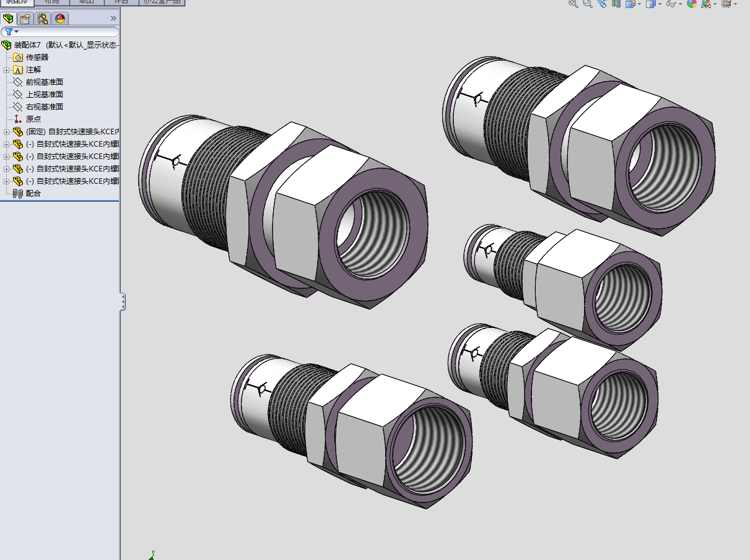Screen dimensions: 750x560
Task: Open the DisplayManager tab
Action: point(60,19)
